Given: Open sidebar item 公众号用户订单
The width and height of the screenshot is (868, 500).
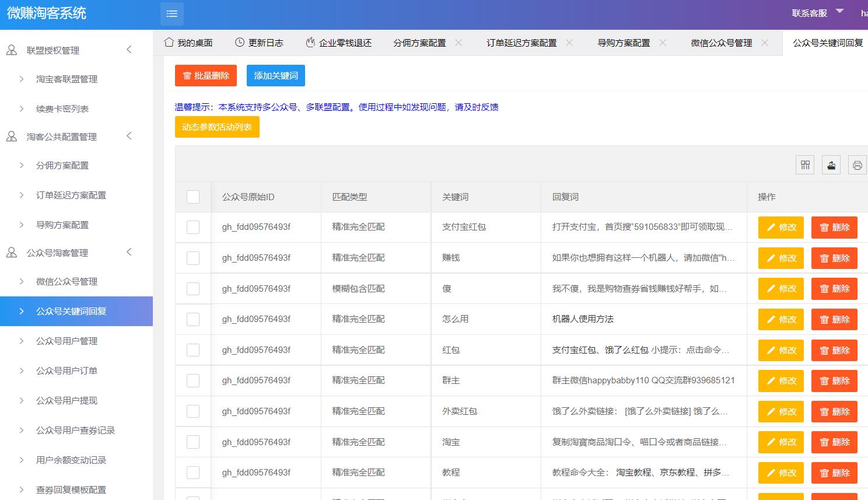Looking at the screenshot, I should tap(66, 370).
